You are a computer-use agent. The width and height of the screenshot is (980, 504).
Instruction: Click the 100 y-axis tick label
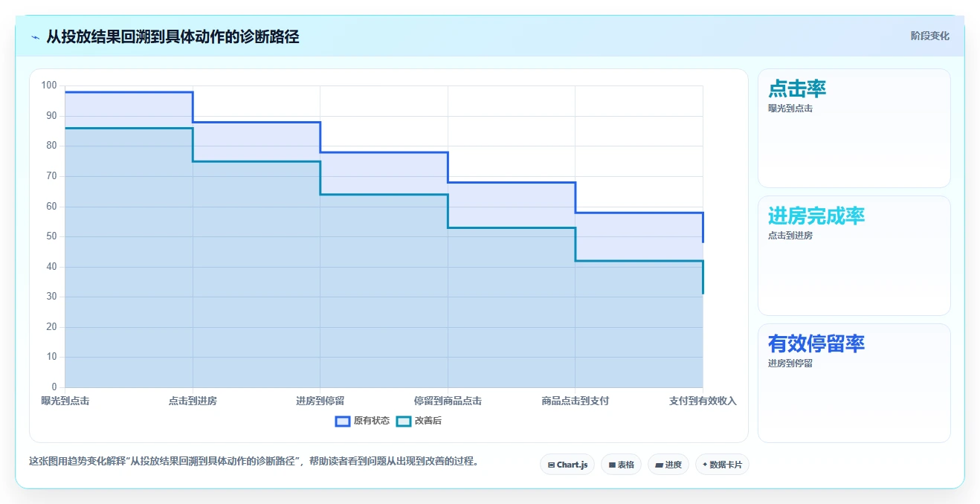pos(49,85)
